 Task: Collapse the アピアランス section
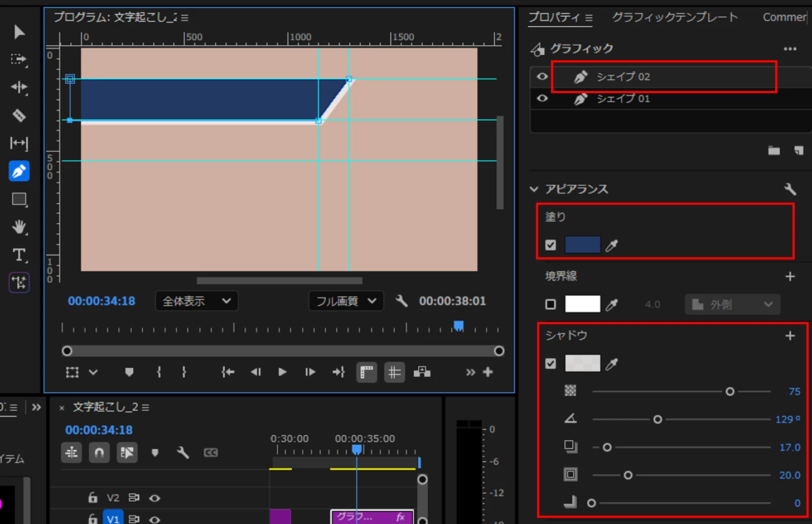point(534,189)
